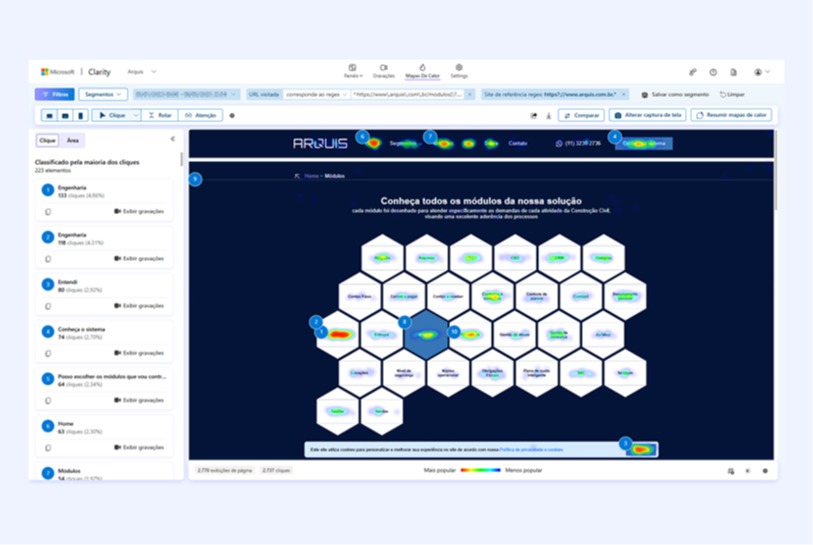Screen dimensions: 813x545
Task: Switch to Mapas De Calor tab
Action: 423,71
